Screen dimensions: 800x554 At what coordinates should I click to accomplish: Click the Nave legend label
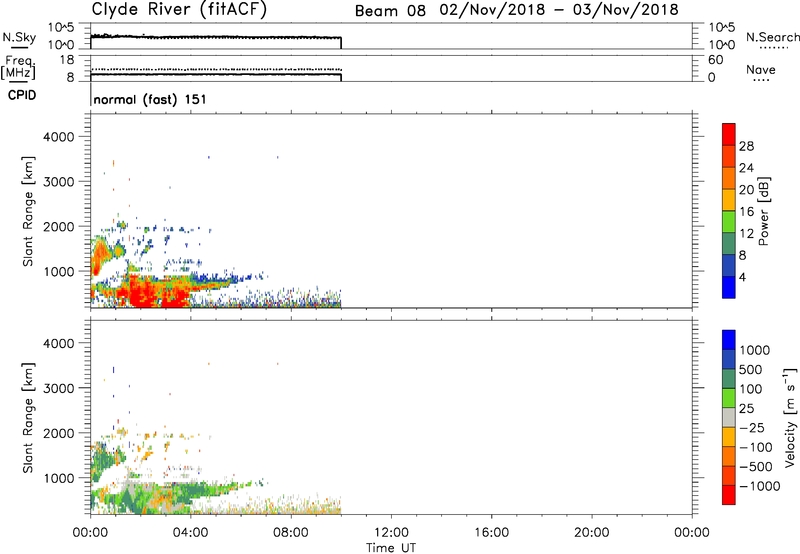(760, 70)
